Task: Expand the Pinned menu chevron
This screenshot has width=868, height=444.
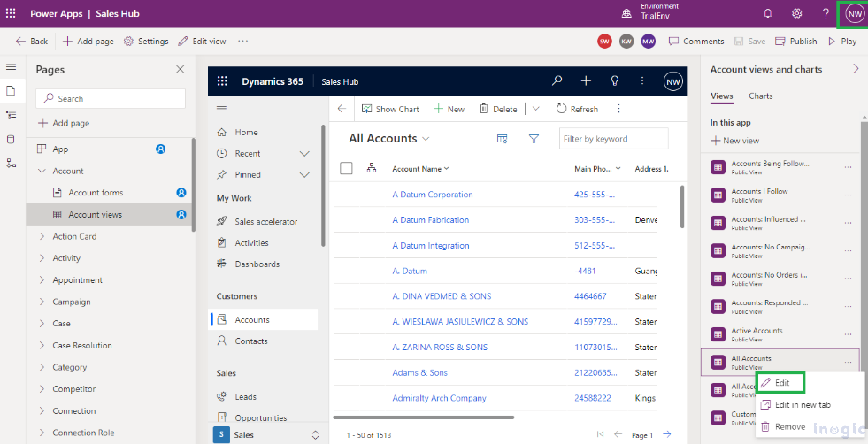Action: point(304,174)
